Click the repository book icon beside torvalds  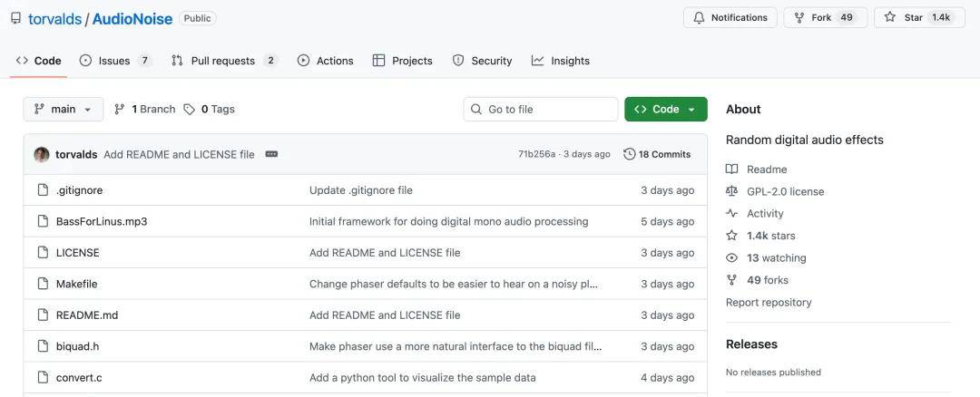tap(15, 18)
